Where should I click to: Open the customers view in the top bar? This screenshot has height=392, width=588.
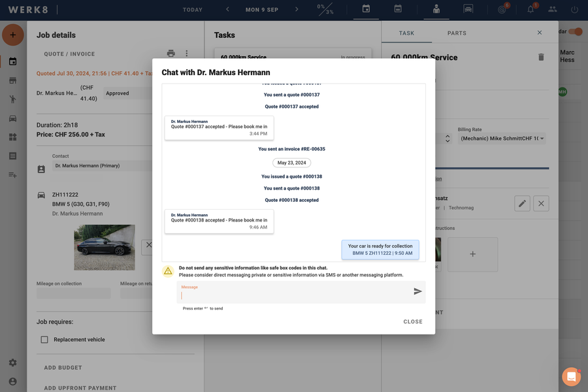click(x=436, y=9)
